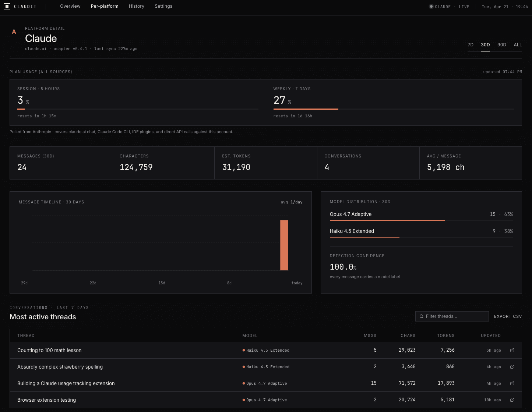The image size is (532, 412).
Task: Click the Messages (30D) stat card value 24
Action: pyautogui.click(x=22, y=167)
